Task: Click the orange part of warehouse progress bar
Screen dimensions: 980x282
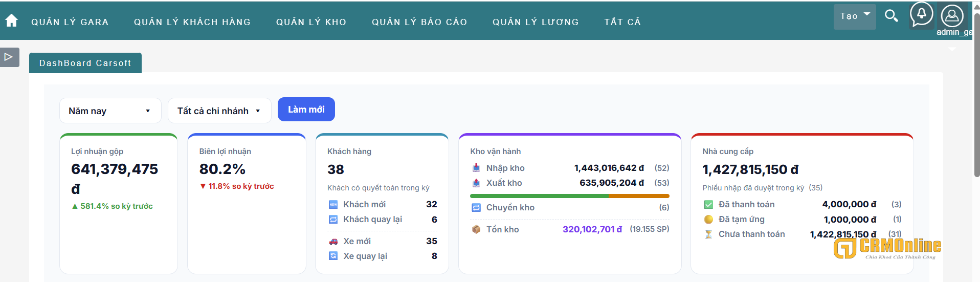Action: 639,196
